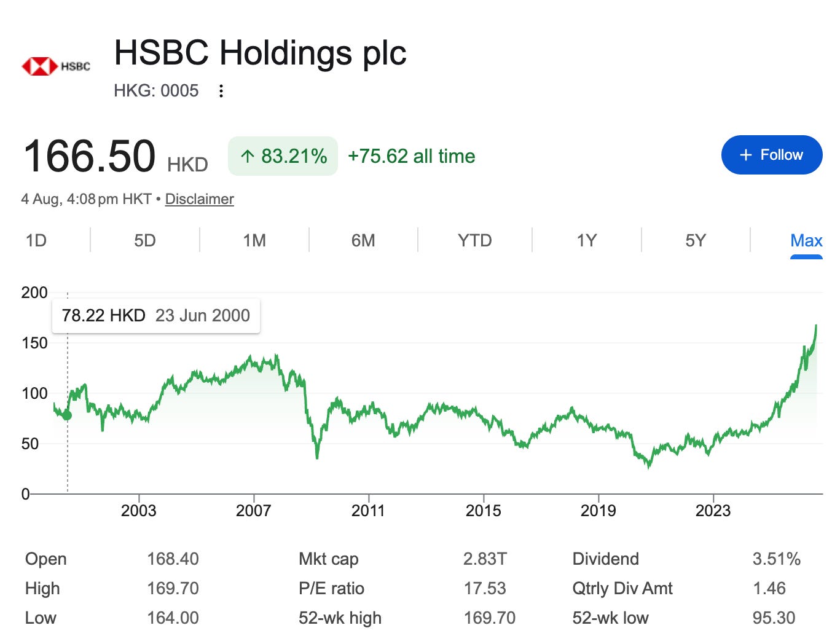Screen dimensions: 832x644
Task: Click the green dot marker on the chart
Action: pyautogui.click(x=67, y=415)
